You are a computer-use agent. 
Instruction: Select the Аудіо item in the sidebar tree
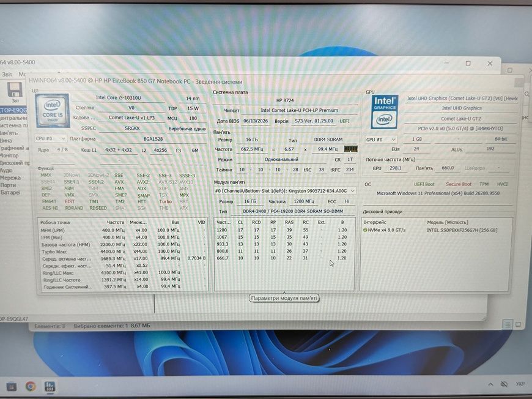(x=6, y=170)
